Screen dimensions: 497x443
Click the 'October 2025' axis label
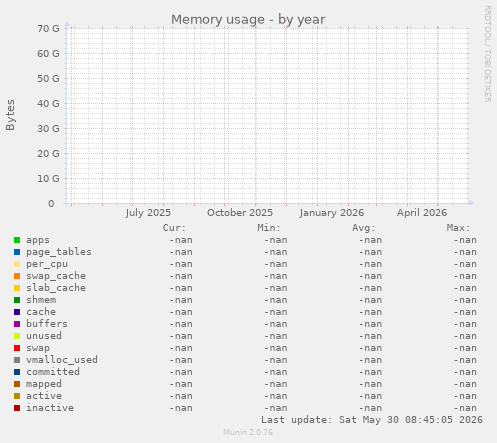click(240, 213)
